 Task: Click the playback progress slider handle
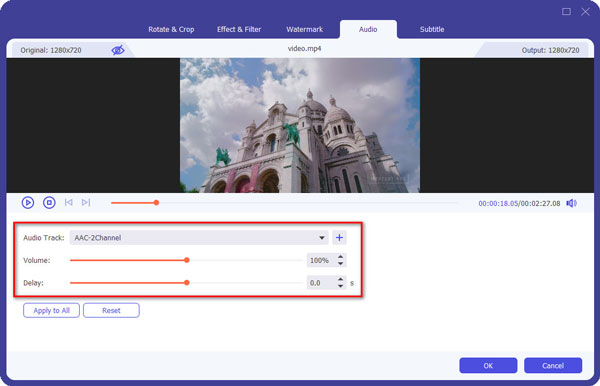tap(156, 202)
